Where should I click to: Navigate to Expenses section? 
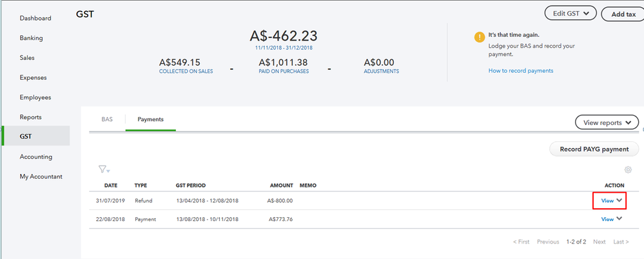pos(34,77)
